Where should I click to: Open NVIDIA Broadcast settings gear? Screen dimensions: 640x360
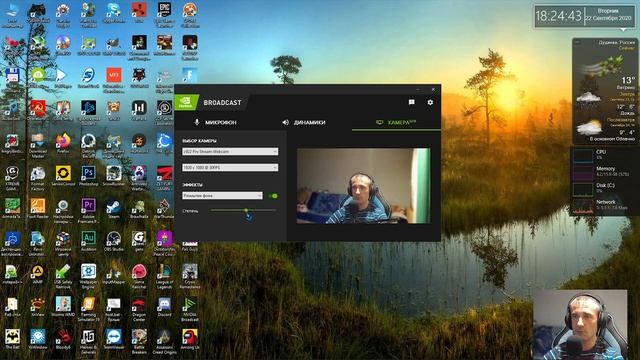pyautogui.click(x=430, y=102)
